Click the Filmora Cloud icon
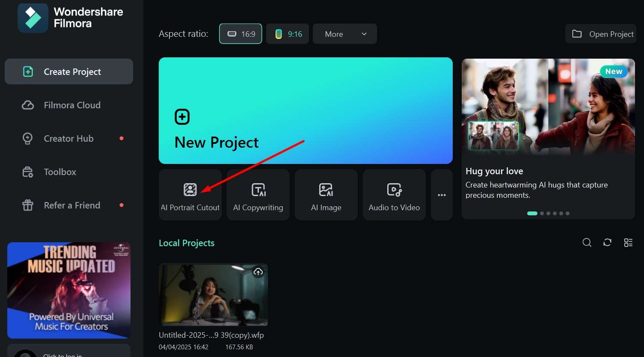Screen dimensions: 644x357 pos(28,105)
